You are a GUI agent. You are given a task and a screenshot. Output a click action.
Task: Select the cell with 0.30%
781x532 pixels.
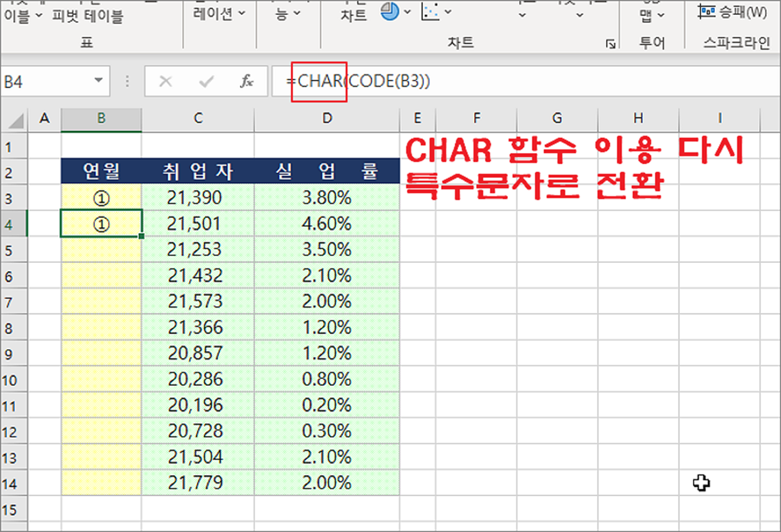327,431
